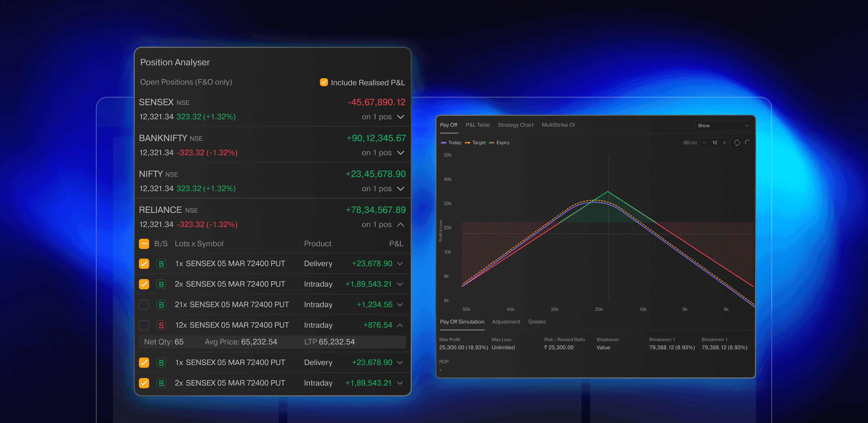The height and width of the screenshot is (423, 868).
Task: Click NIFTY profit +23,45,678.90
Action: point(375,174)
